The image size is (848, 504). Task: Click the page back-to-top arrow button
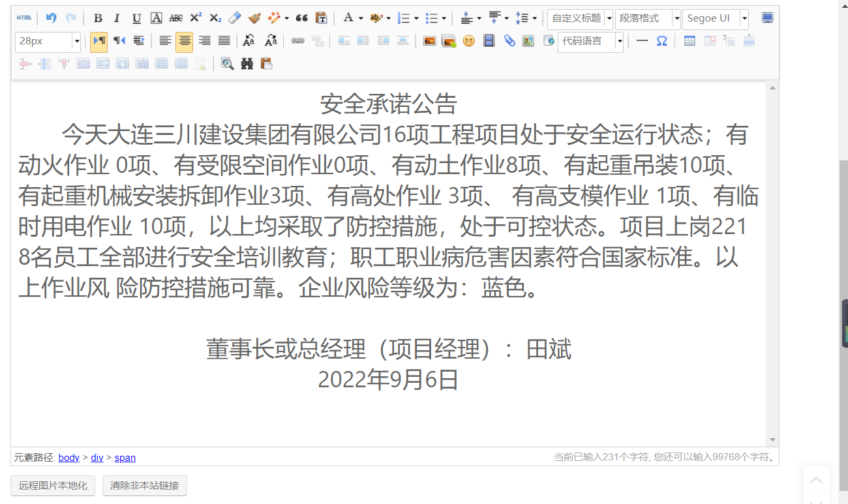pos(816,481)
